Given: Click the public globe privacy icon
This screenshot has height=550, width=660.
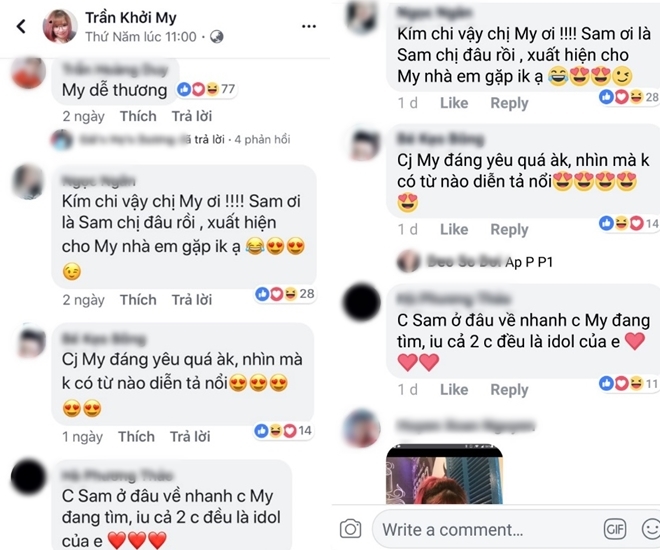Looking at the screenshot, I should click(x=217, y=37).
